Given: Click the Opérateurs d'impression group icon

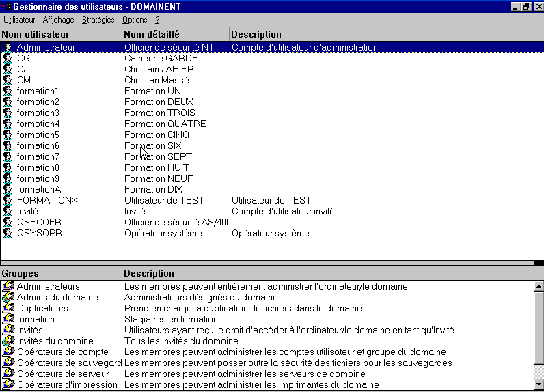Looking at the screenshot, I should (9, 384).
